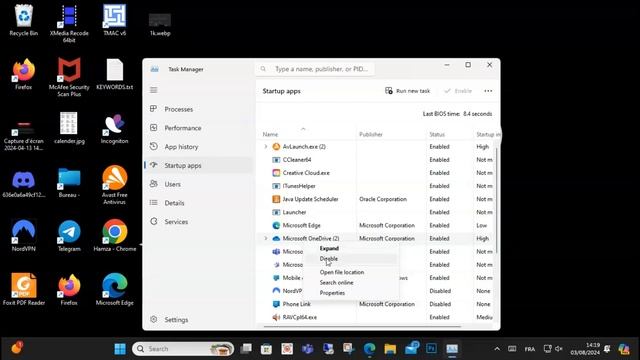Expand the Microsoft OneDrive (2) row arrow
Viewport: 640px width, 360px height.
(266, 238)
